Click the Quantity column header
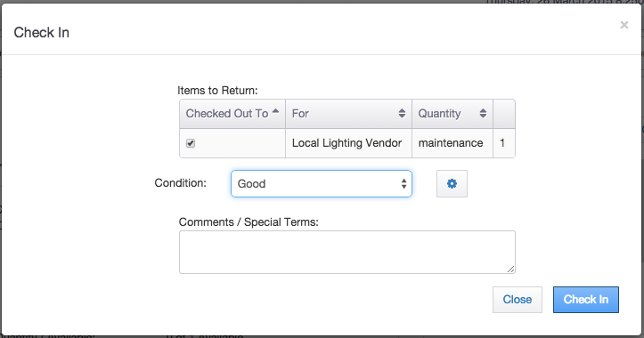Screen dimensions: 644x338 click(452, 114)
